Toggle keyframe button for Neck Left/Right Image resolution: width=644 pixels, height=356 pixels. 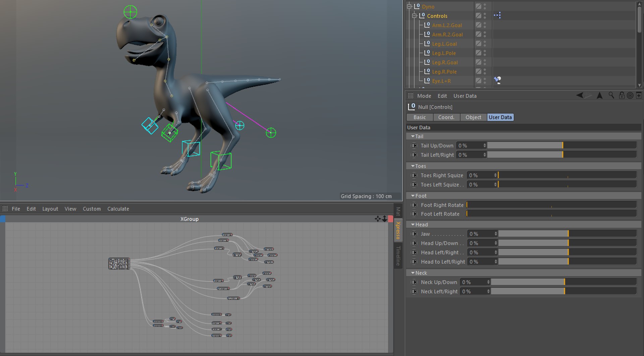(414, 292)
